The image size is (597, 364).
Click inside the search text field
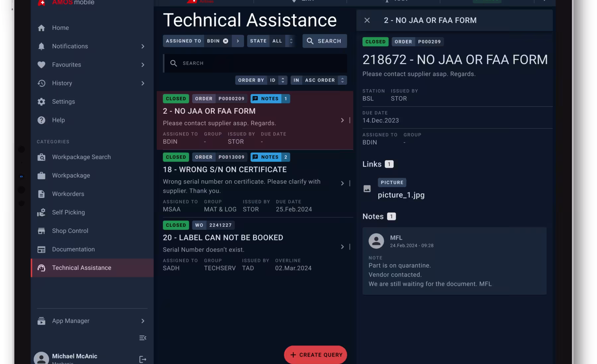[255, 63]
